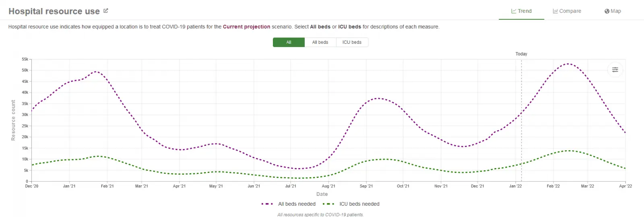Click the Today marker label

(x=521, y=54)
